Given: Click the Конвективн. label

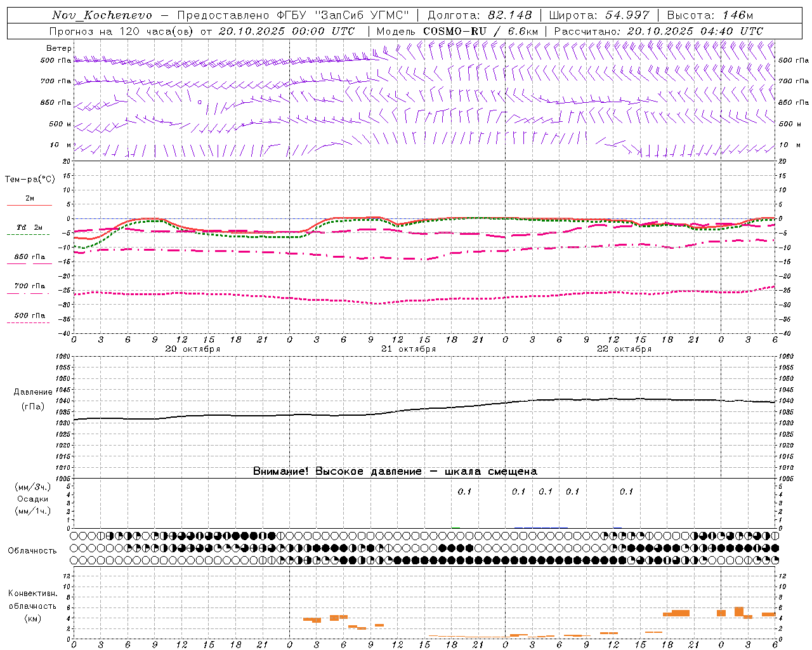Looking at the screenshot, I should pos(32,594).
